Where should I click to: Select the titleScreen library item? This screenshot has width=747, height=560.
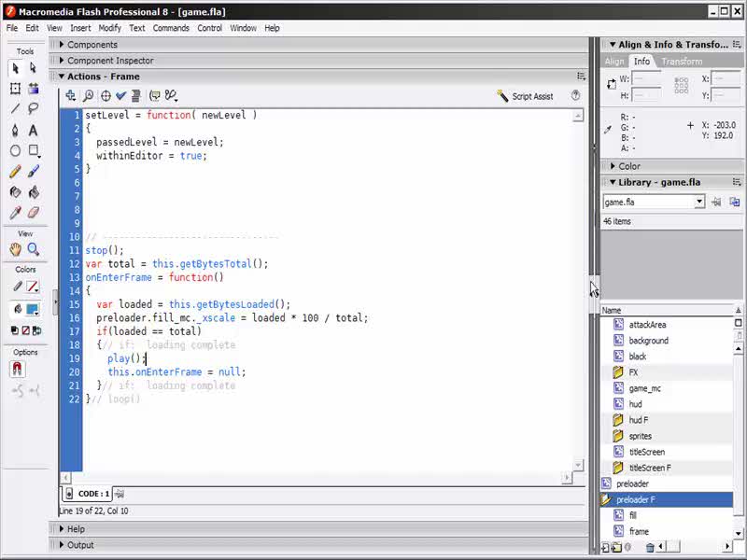[x=646, y=452]
